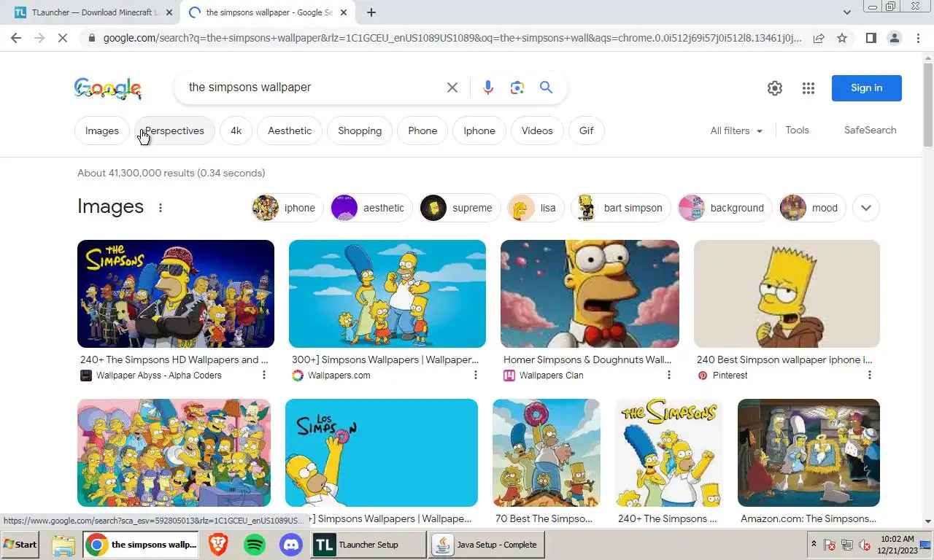Launch Brave browser from taskbar
The width and height of the screenshot is (934, 560).
pos(218,545)
